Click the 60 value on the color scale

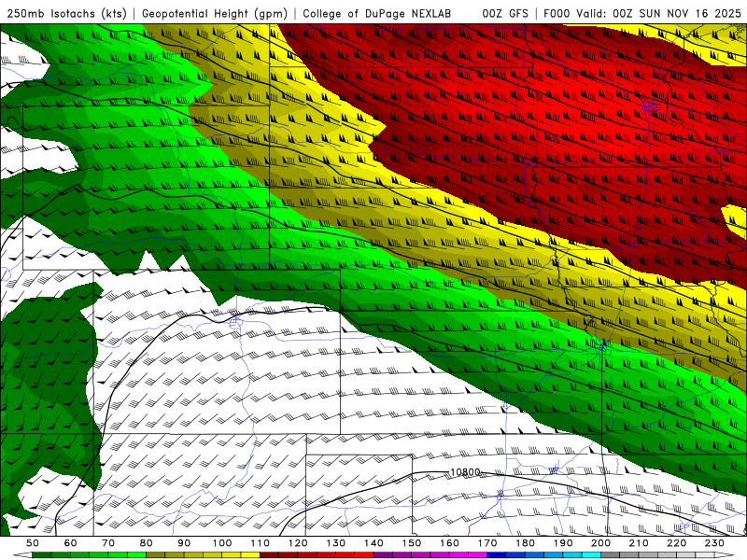tap(70, 543)
